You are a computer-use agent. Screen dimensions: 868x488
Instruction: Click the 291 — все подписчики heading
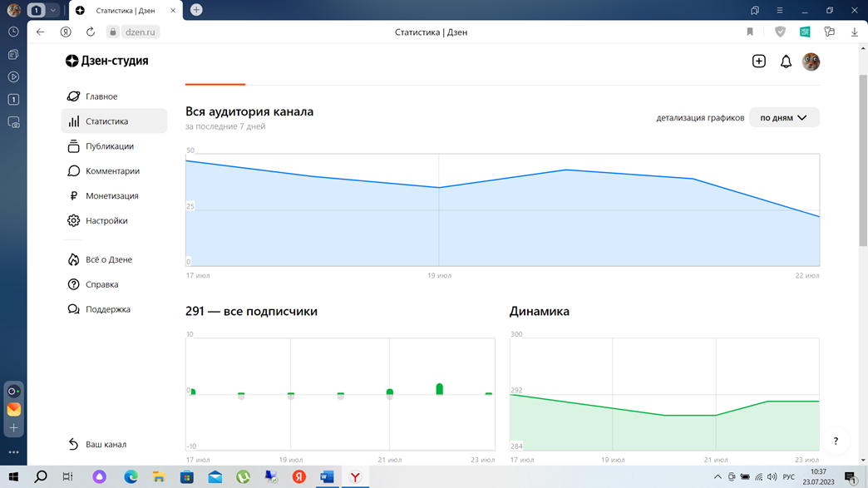(x=251, y=311)
